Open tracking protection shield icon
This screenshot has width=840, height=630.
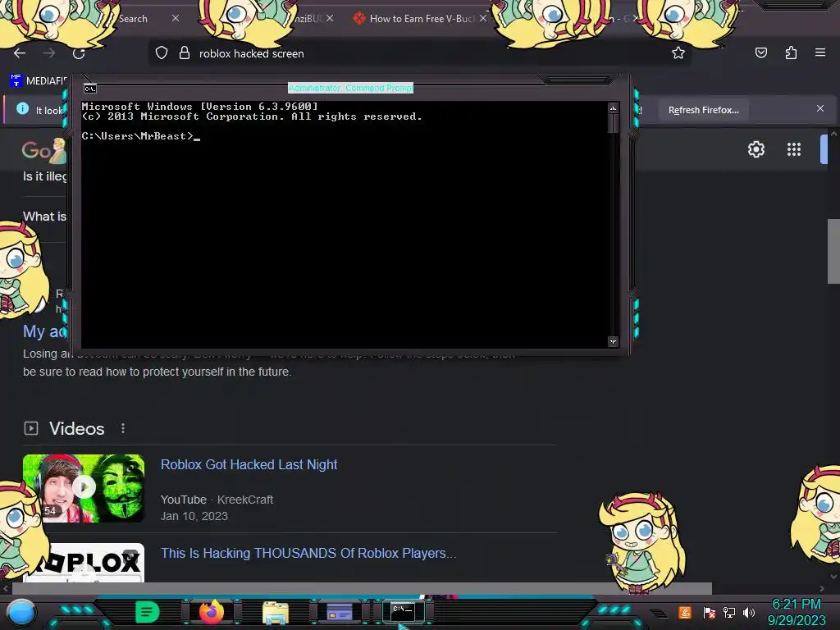[x=162, y=53]
